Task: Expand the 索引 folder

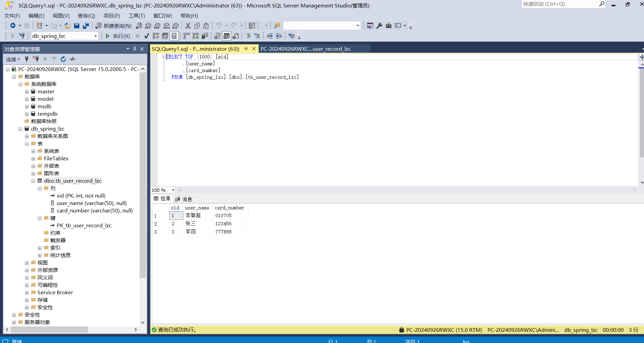Action: [40, 248]
